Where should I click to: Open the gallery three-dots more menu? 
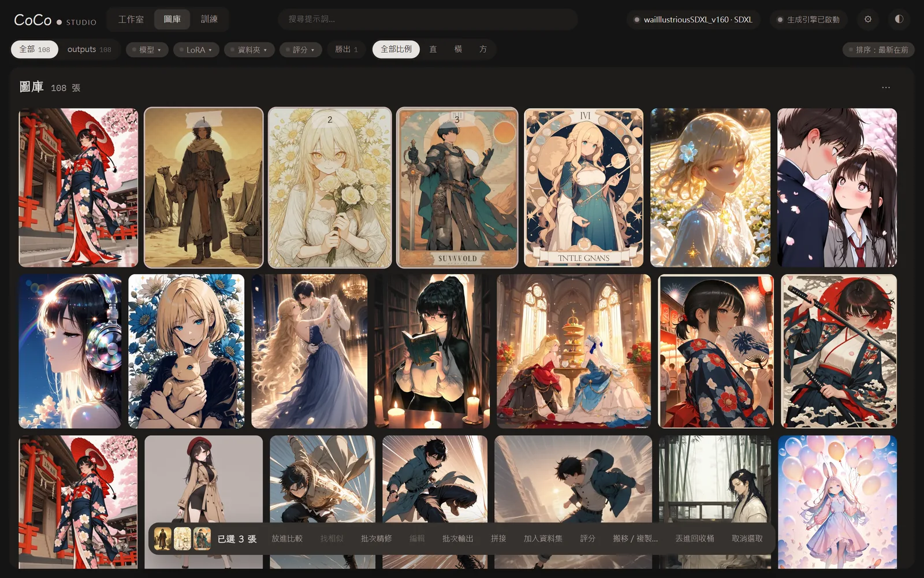tap(886, 87)
